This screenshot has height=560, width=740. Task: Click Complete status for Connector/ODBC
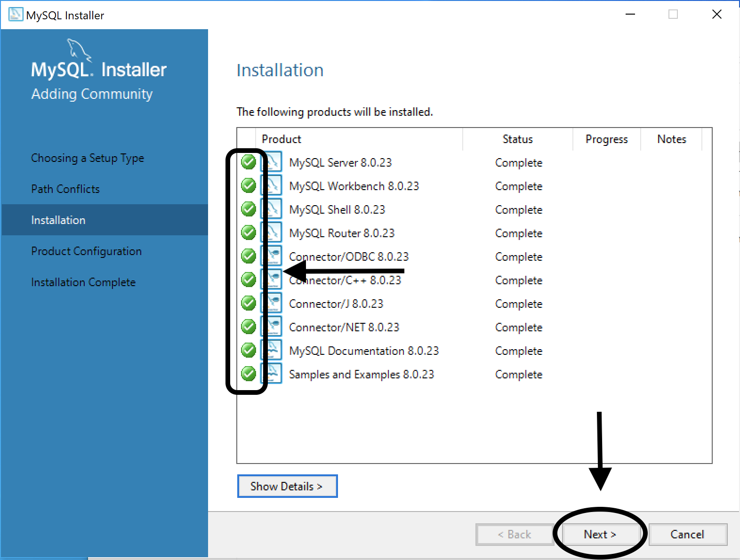click(519, 257)
